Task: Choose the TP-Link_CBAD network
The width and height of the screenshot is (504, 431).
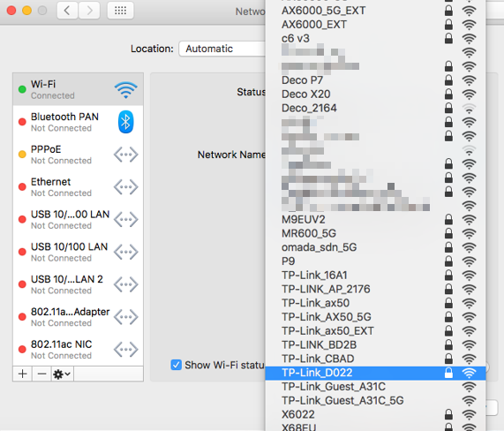Action: [375, 359]
